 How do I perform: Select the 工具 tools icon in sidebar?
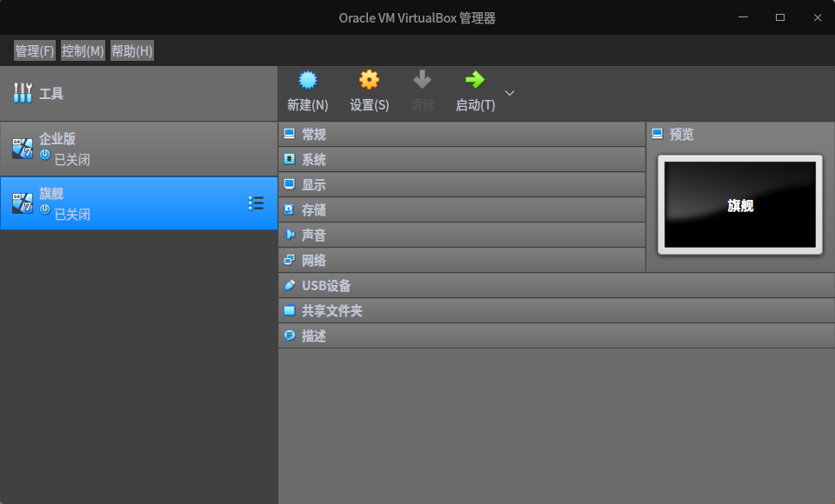pyautogui.click(x=22, y=92)
